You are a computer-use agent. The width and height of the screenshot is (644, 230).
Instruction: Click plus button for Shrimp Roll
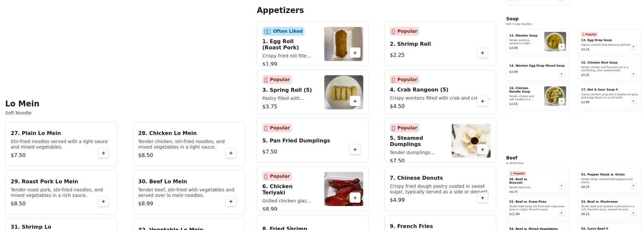pyautogui.click(x=482, y=53)
